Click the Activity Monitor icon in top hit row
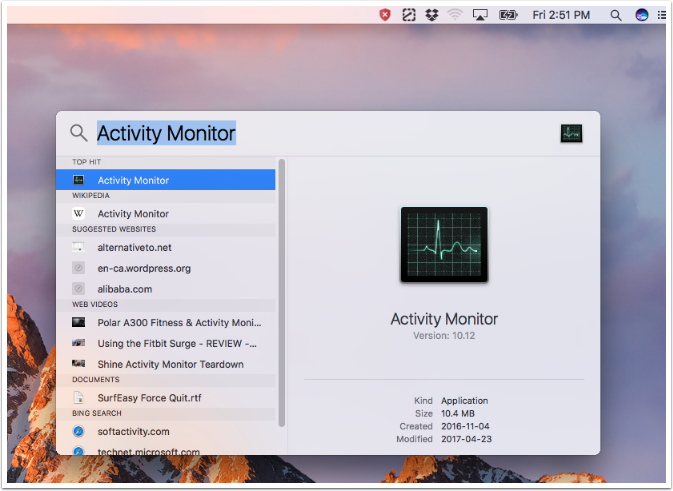673x491 pixels. click(x=79, y=180)
